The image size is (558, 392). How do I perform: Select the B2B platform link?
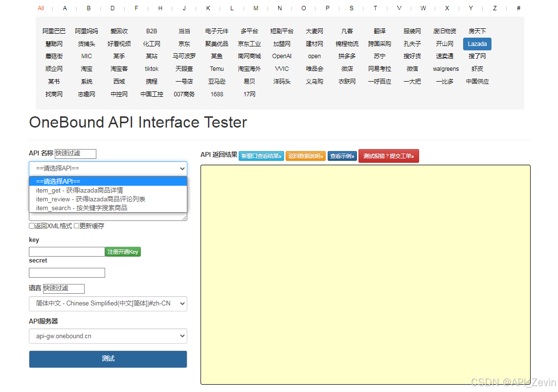pyautogui.click(x=152, y=31)
